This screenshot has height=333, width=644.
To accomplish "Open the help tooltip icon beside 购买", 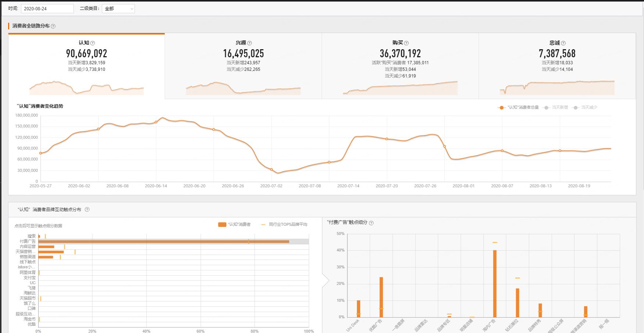I will 406,43.
